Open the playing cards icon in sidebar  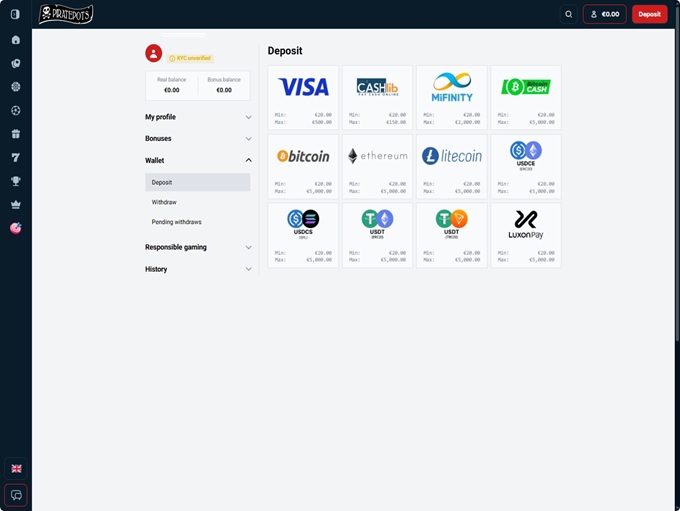point(16,63)
